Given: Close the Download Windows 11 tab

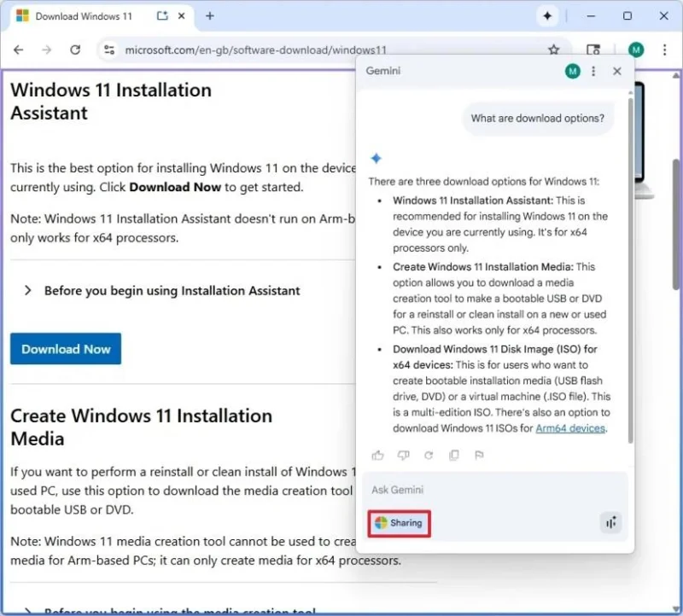Looking at the screenshot, I should [182, 16].
